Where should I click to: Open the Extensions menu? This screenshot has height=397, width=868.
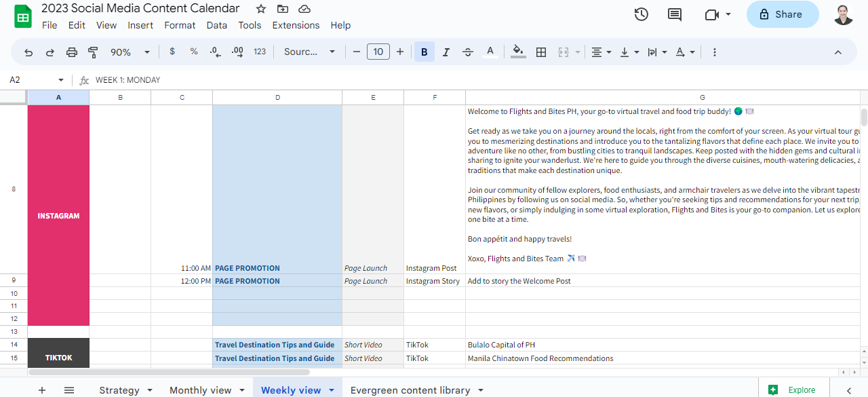coord(296,25)
